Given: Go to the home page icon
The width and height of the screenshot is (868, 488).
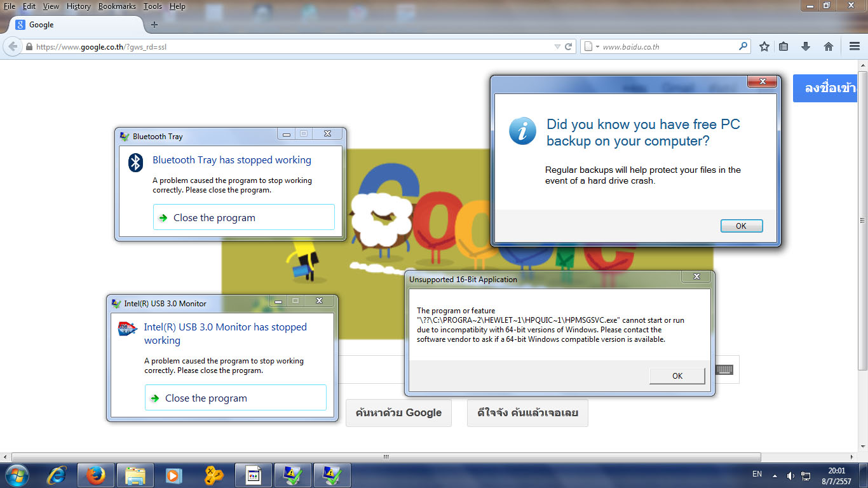Looking at the screenshot, I should click(829, 46).
